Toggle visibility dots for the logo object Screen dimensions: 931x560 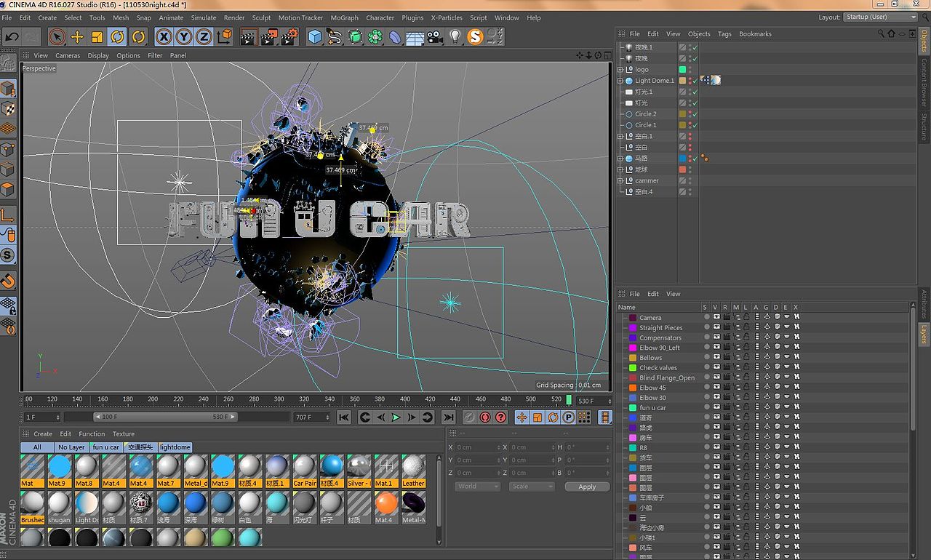pyautogui.click(x=690, y=70)
